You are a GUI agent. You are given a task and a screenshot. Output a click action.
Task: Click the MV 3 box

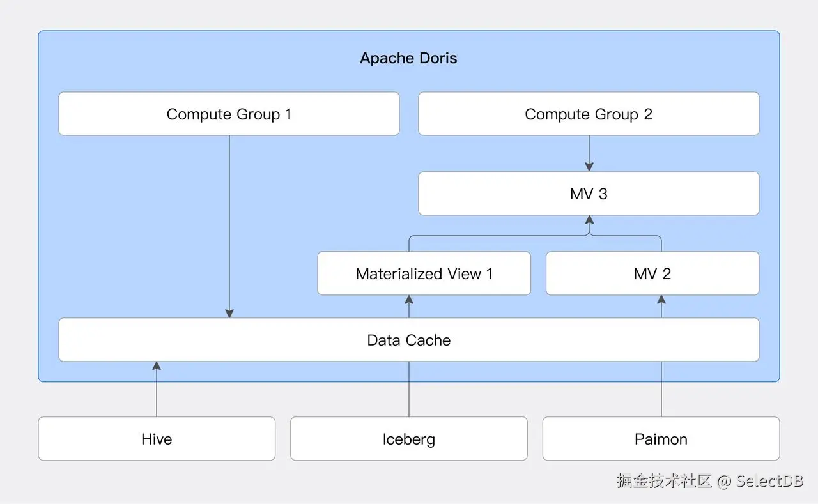point(589,194)
